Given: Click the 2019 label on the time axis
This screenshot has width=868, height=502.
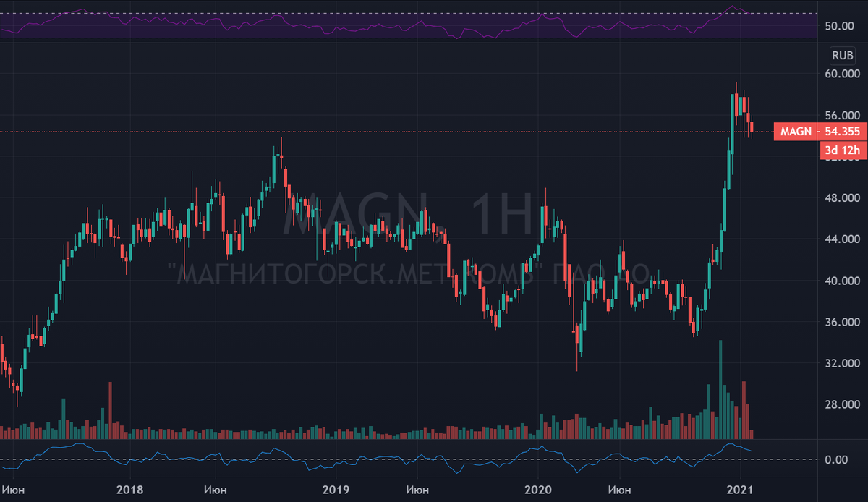Looking at the screenshot, I should click(x=335, y=490).
